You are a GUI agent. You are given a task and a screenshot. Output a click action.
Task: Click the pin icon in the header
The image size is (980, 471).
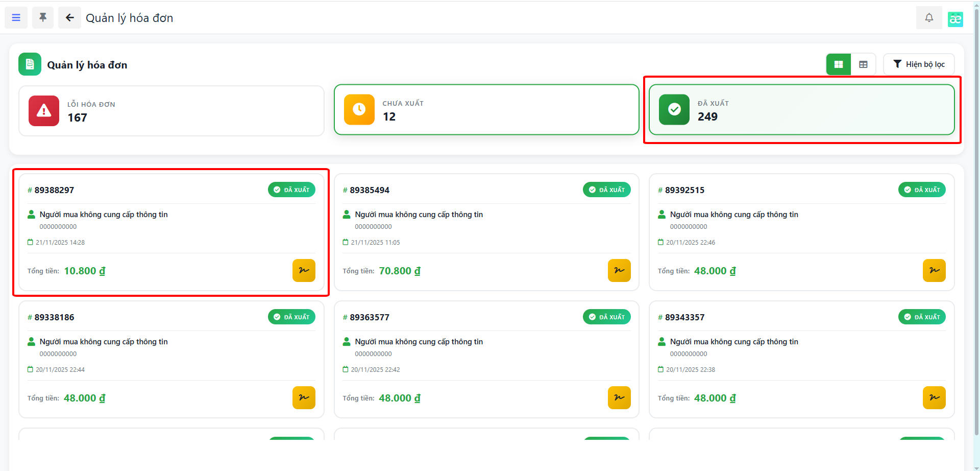(x=43, y=18)
